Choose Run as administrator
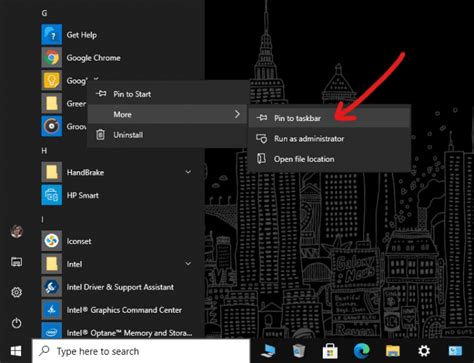The image size is (474, 363). point(329,139)
